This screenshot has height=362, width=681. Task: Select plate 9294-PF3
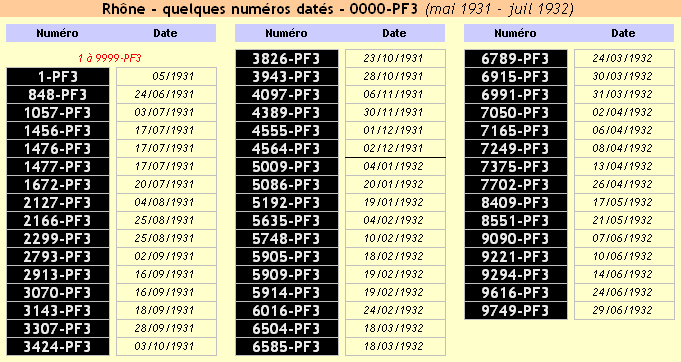tap(516, 275)
